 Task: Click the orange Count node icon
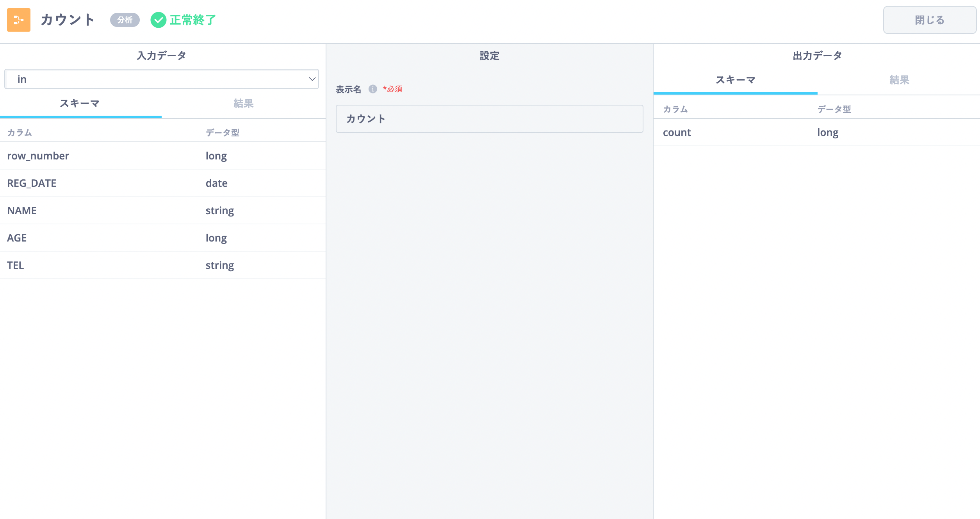tap(19, 20)
